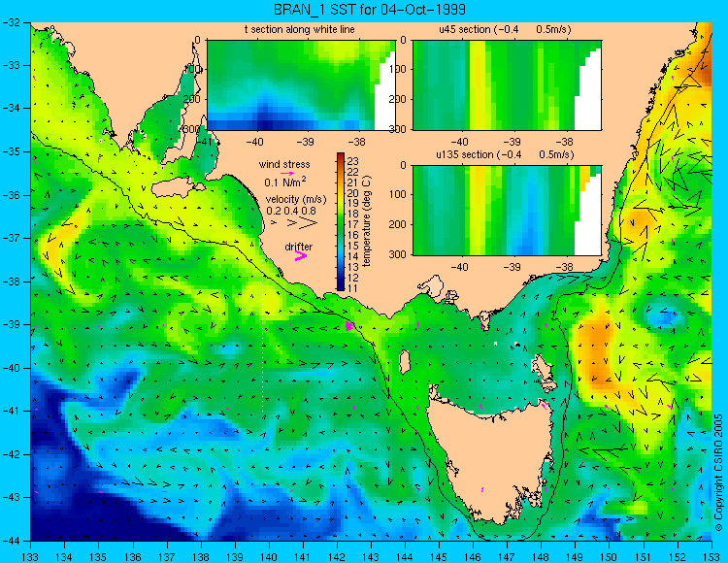
Task: Click latitude axis label -32
Action: tap(11, 22)
